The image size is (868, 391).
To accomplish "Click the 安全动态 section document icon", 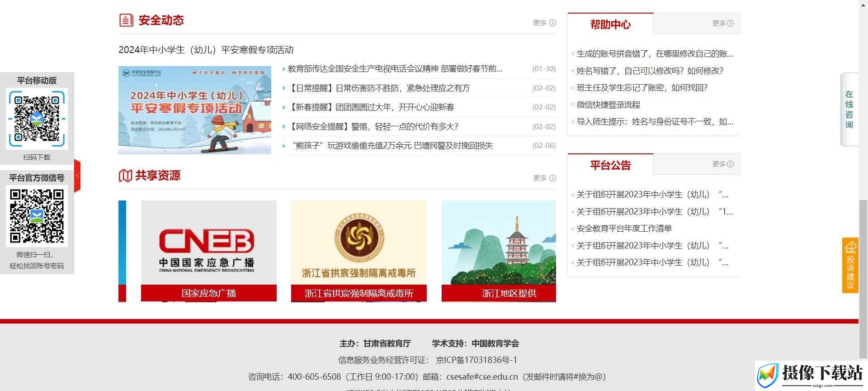I will 126,20.
